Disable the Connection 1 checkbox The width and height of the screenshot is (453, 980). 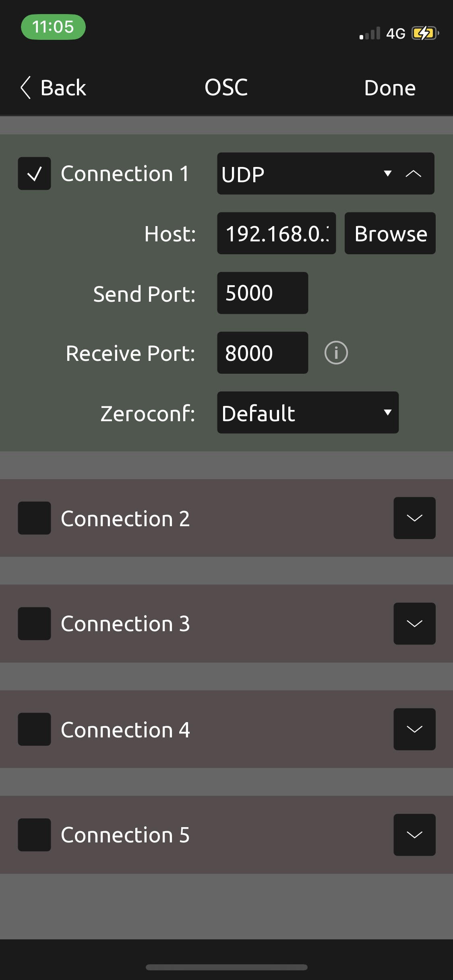click(34, 174)
